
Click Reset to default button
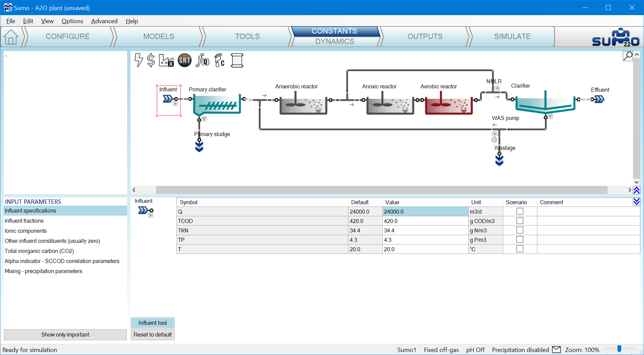pos(153,335)
